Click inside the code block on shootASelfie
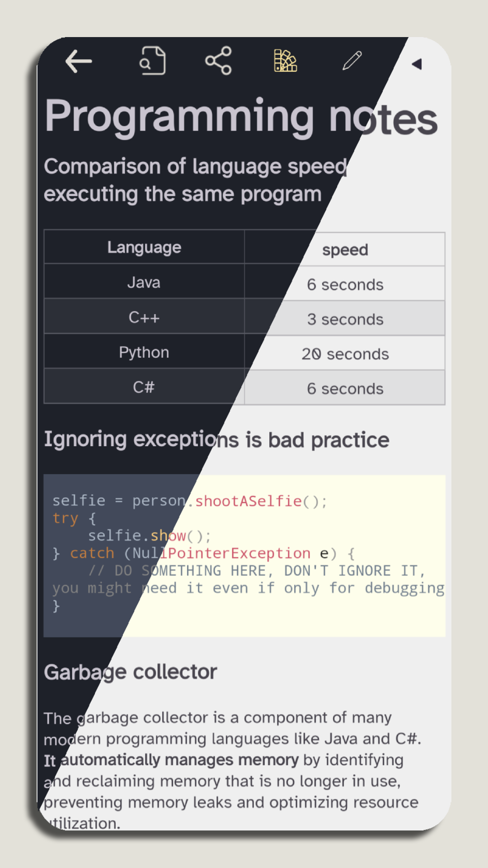 point(248,501)
